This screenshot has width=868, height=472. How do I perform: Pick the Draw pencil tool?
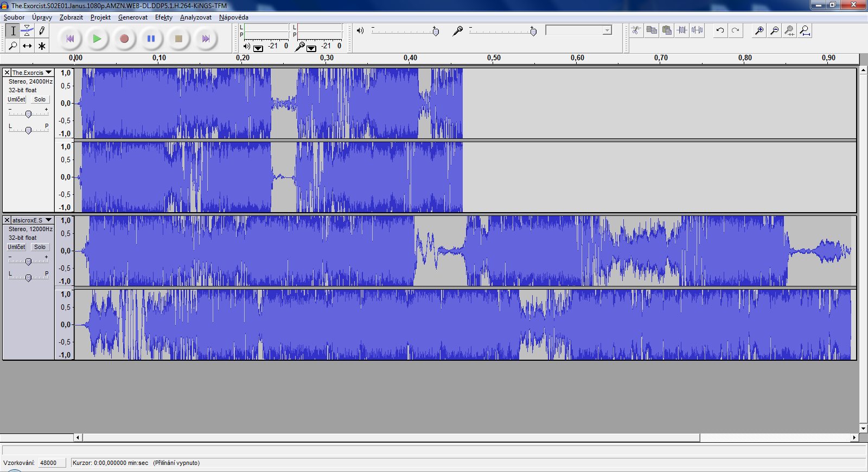coord(42,31)
